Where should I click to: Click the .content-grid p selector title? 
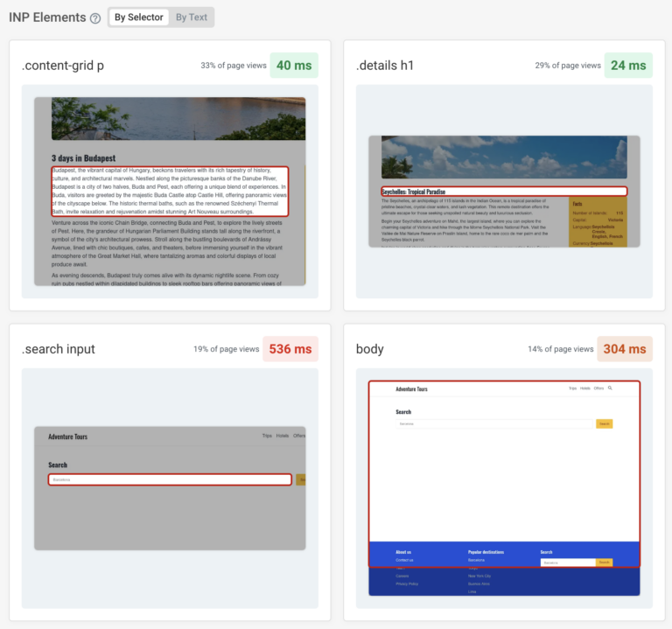pos(63,66)
